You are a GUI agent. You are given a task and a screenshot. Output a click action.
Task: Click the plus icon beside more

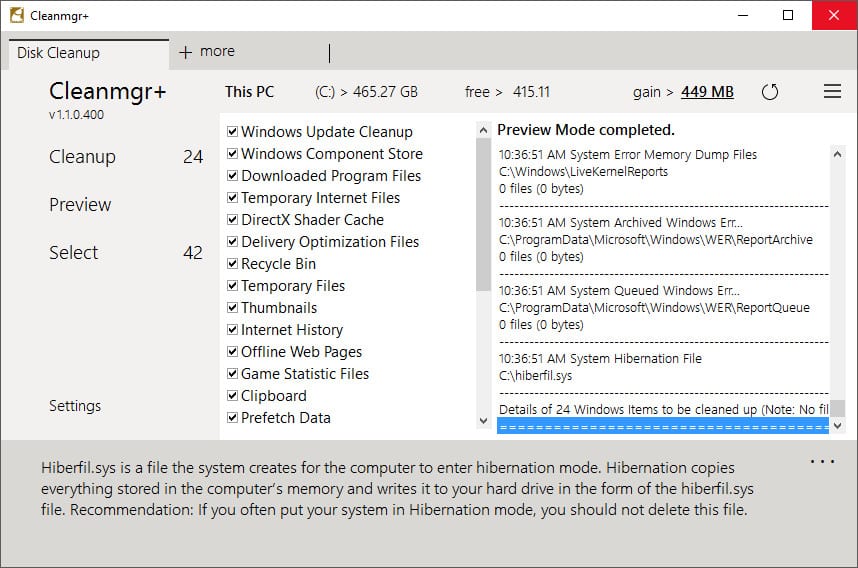click(185, 52)
